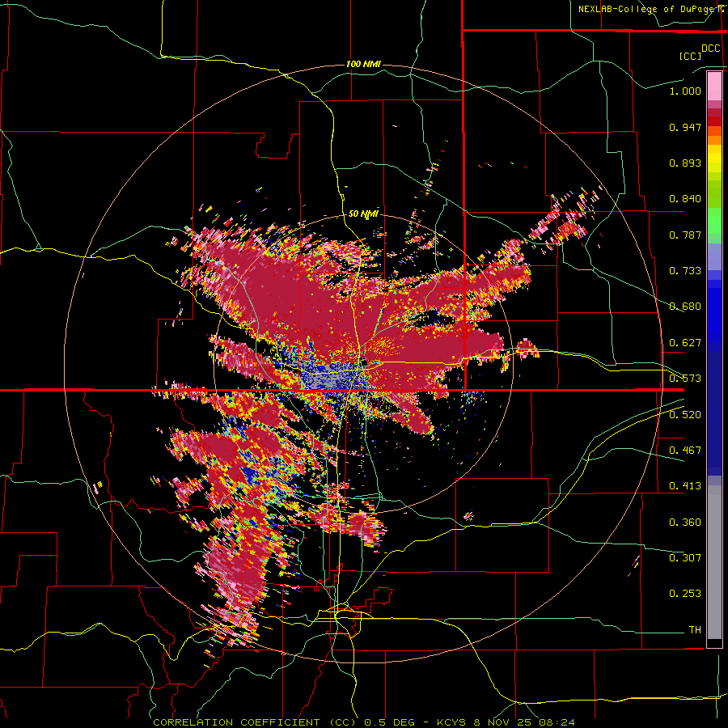Click the 1.000 value on the scale

tap(685, 91)
